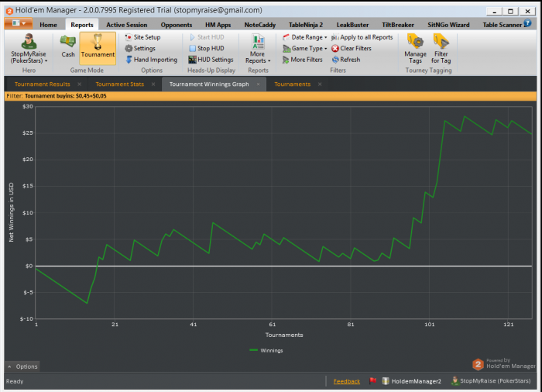Click Clear Filters
The height and width of the screenshot is (392, 542).
tap(352, 49)
